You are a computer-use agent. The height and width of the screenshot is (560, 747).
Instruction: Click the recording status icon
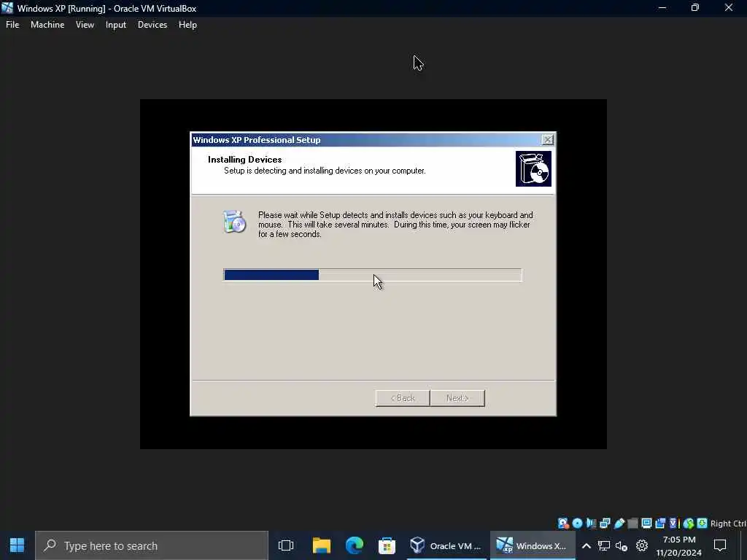[x=660, y=524]
